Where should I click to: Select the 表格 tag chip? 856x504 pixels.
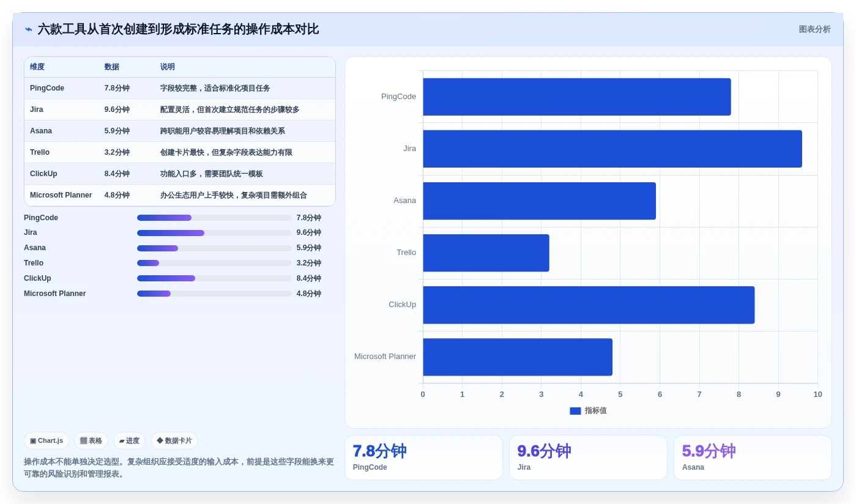pyautogui.click(x=91, y=440)
